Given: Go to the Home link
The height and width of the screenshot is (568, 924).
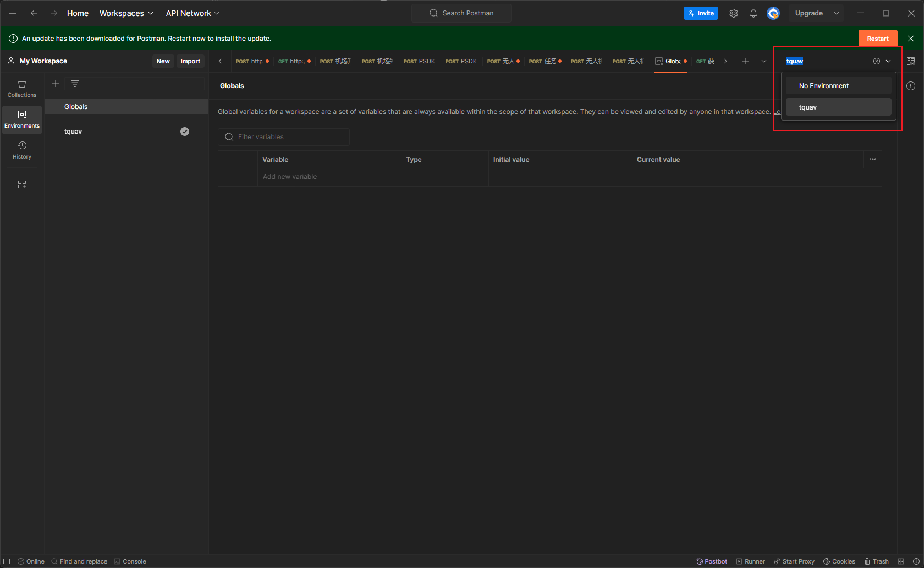Looking at the screenshot, I should coord(78,13).
